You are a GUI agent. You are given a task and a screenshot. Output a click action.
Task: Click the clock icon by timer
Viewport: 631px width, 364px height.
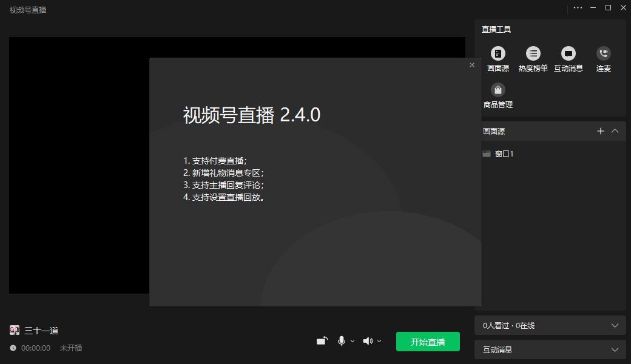pos(13,348)
